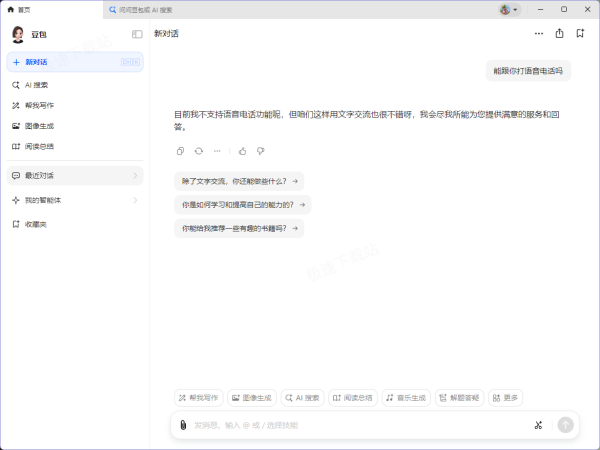Click the user message 能跟你打语音电话吗
The image size is (600, 450).
point(528,71)
